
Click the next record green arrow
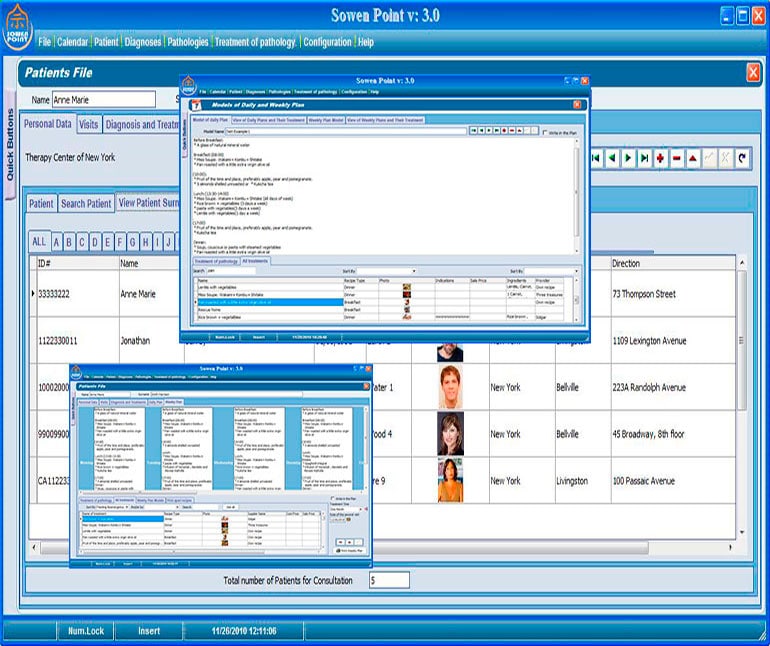coord(629,158)
